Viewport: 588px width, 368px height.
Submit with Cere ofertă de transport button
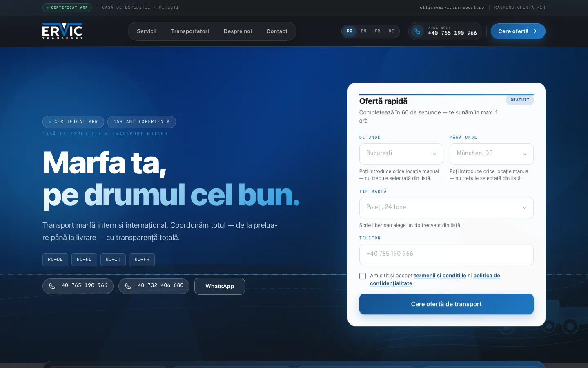[446, 304]
